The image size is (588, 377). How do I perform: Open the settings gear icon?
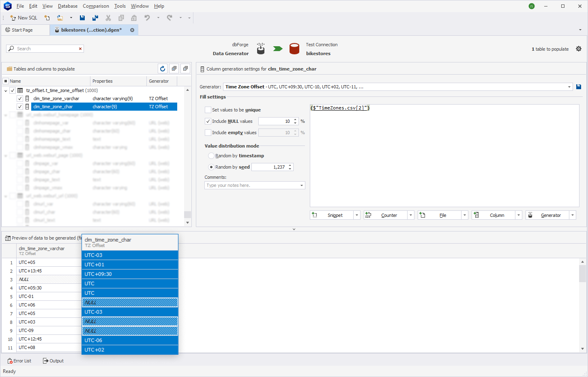(x=579, y=49)
